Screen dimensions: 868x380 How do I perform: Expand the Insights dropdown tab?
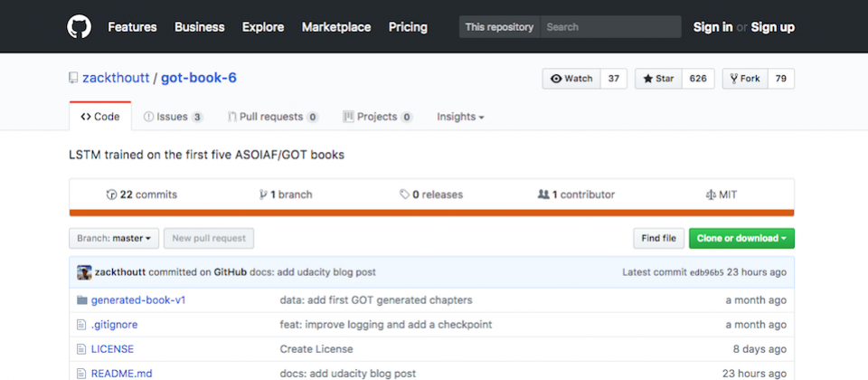[460, 117]
